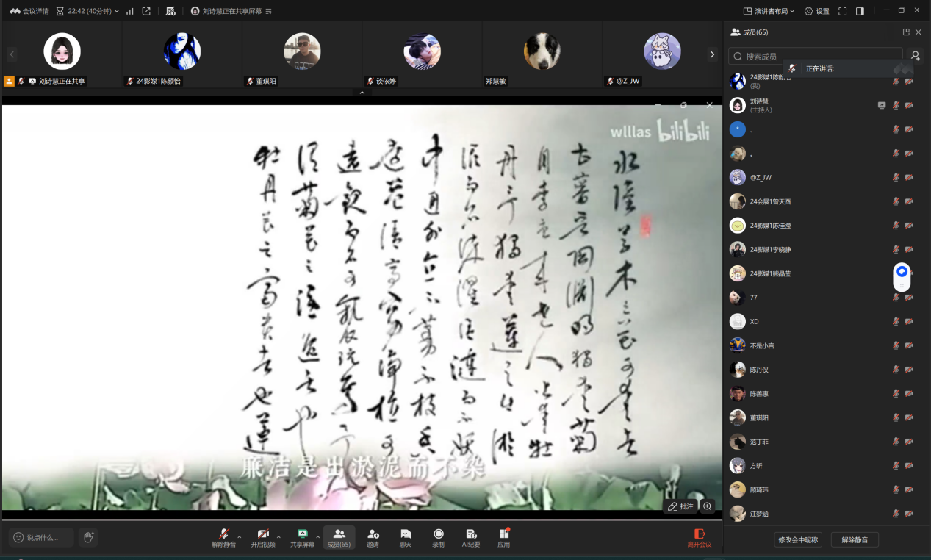Click the add member icon beside search box
This screenshot has height=560, width=931.
(915, 56)
